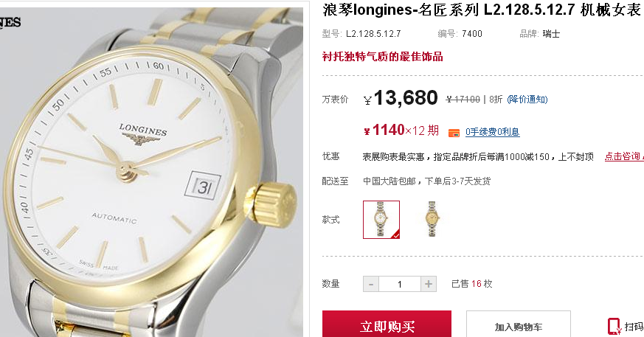Click the orange credit card installment icon

454,133
